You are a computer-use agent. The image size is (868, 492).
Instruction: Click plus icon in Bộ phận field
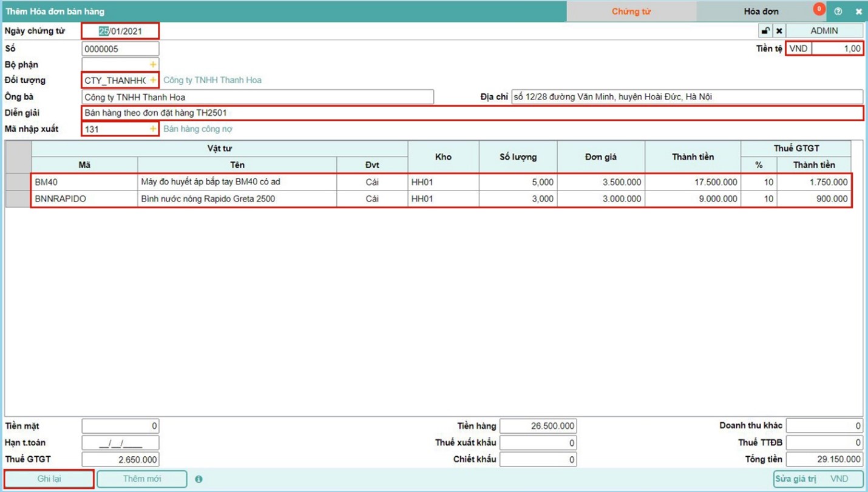click(x=153, y=64)
